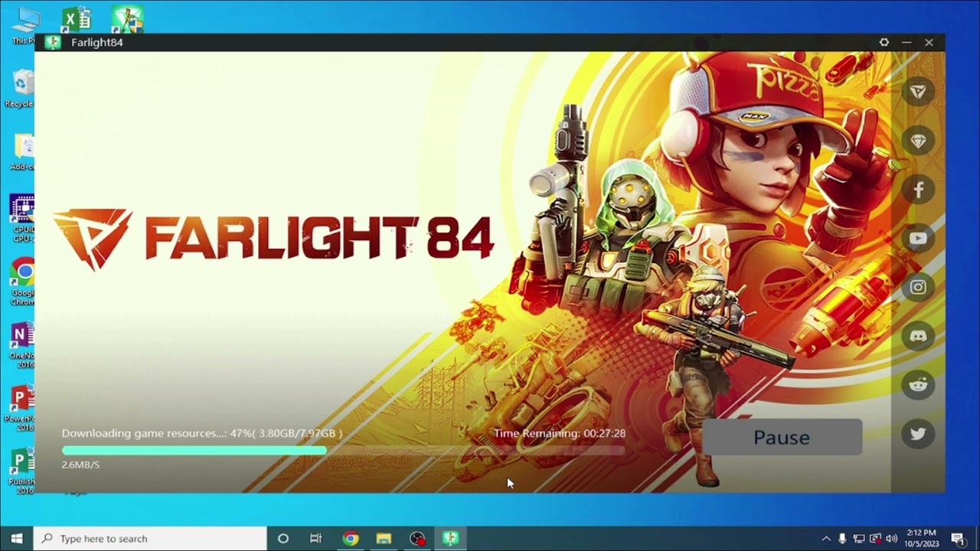Viewport: 980px width, 551px height.
Task: Open Google Chrome from the taskbar
Action: coord(351,539)
